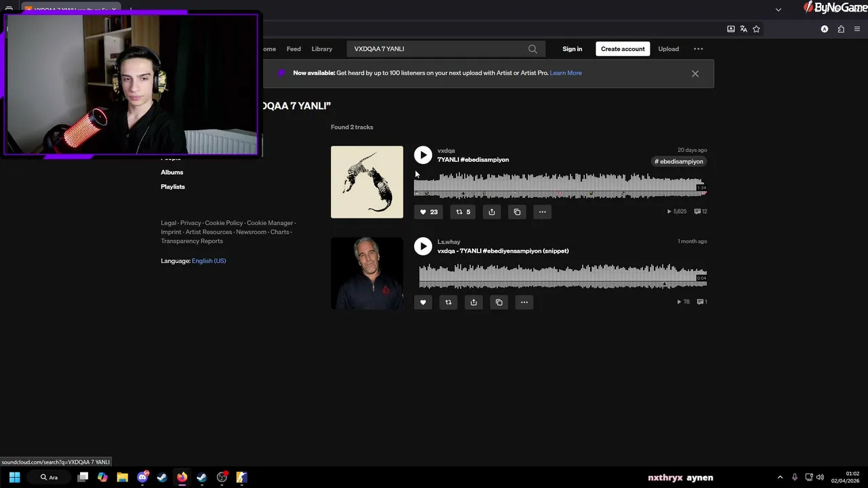868x488 pixels.
Task: Go to the Library tab
Action: point(321,49)
